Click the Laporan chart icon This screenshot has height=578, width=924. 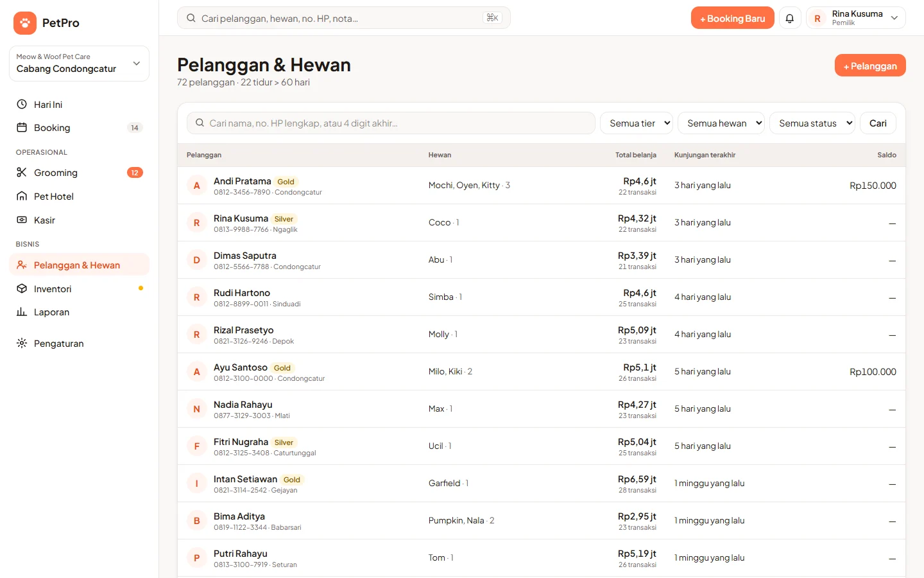pos(22,311)
